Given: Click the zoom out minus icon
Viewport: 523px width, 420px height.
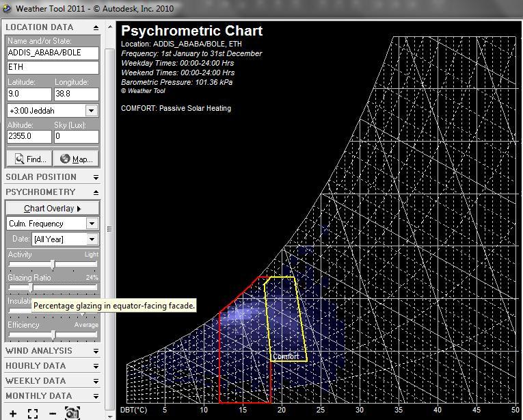Looking at the screenshot, I should [x=53, y=413].
